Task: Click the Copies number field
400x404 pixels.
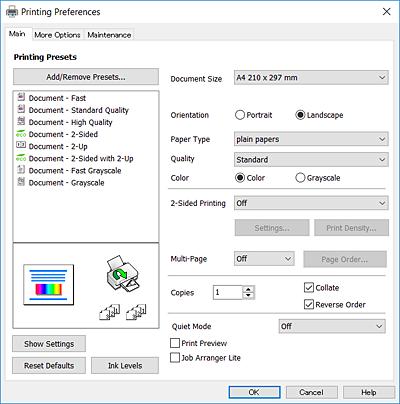Action: tap(228, 292)
